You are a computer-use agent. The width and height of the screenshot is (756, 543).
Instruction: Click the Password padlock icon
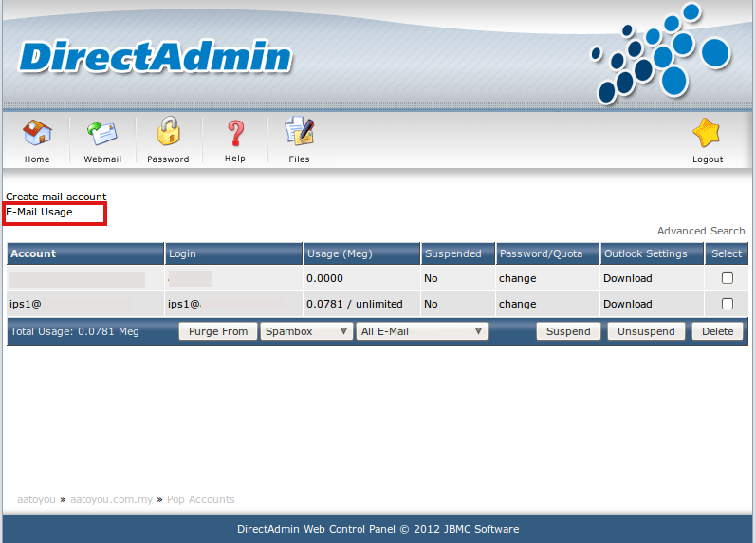pyautogui.click(x=168, y=133)
